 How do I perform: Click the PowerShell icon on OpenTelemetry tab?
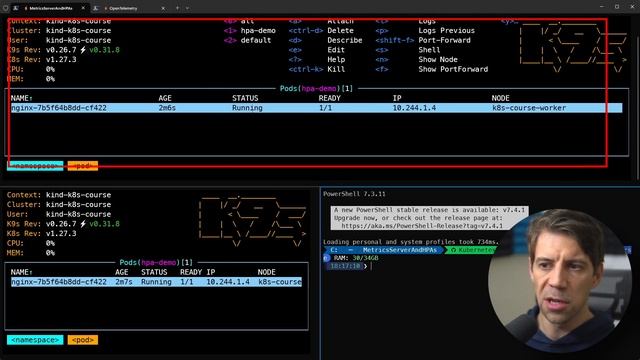click(x=96, y=8)
